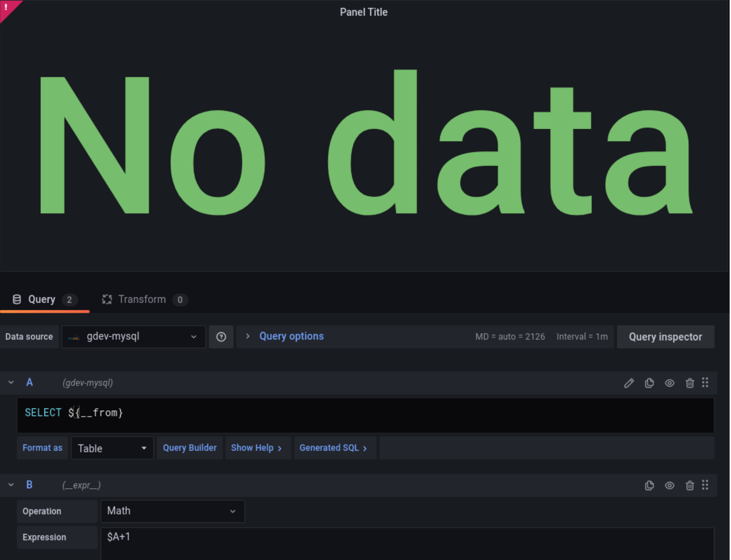The height and width of the screenshot is (560, 731).
Task: Click the Data source label
Action: pos(29,337)
